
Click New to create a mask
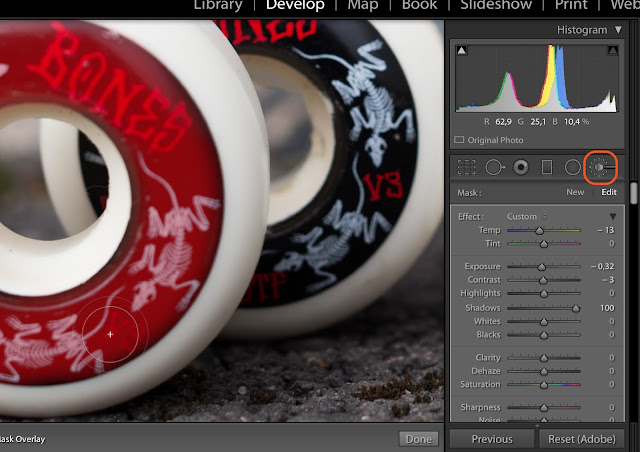pyautogui.click(x=575, y=192)
